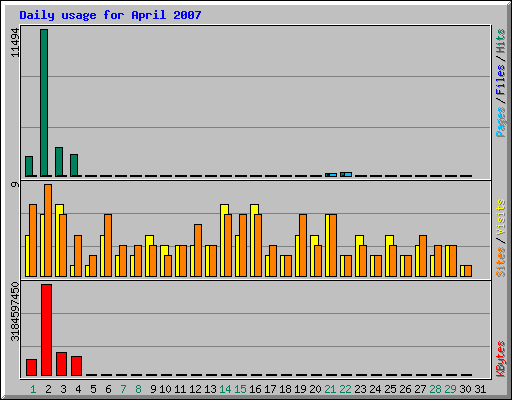The image size is (512, 400).
Task: Click day label 25 on the x-axis
Action: 390,389
